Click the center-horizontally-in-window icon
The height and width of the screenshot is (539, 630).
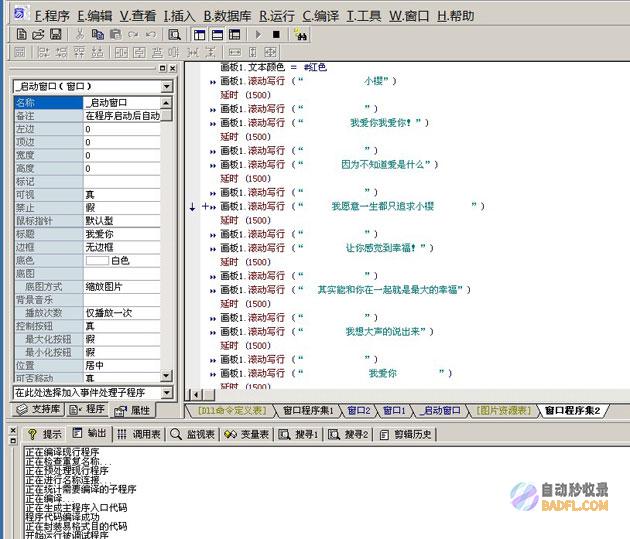[x=121, y=52]
